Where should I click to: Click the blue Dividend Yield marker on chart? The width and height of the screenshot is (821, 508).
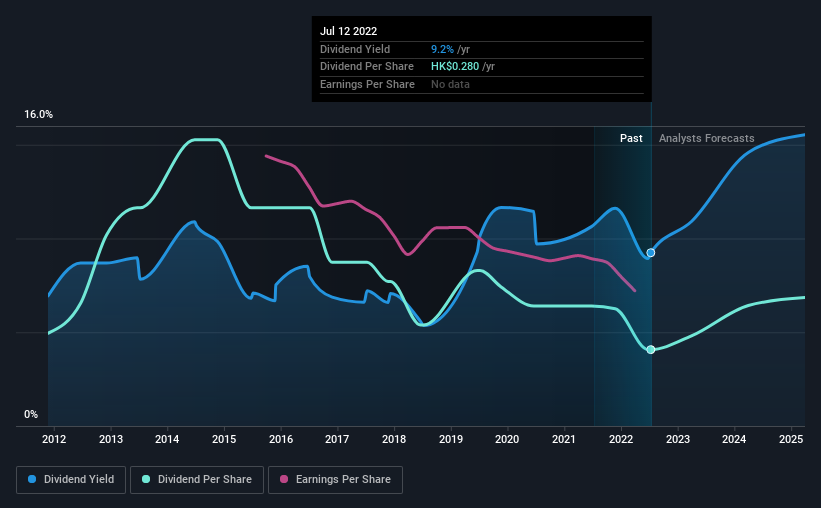coord(650,253)
